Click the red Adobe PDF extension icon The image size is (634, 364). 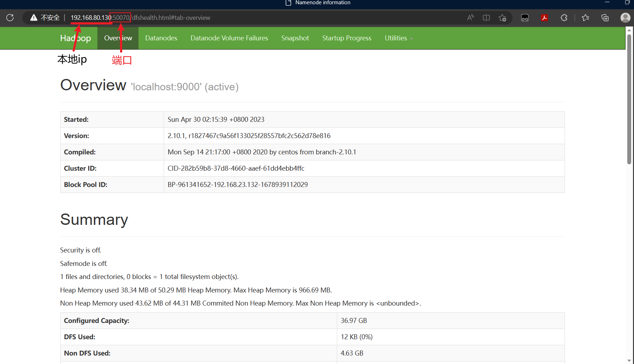544,17
